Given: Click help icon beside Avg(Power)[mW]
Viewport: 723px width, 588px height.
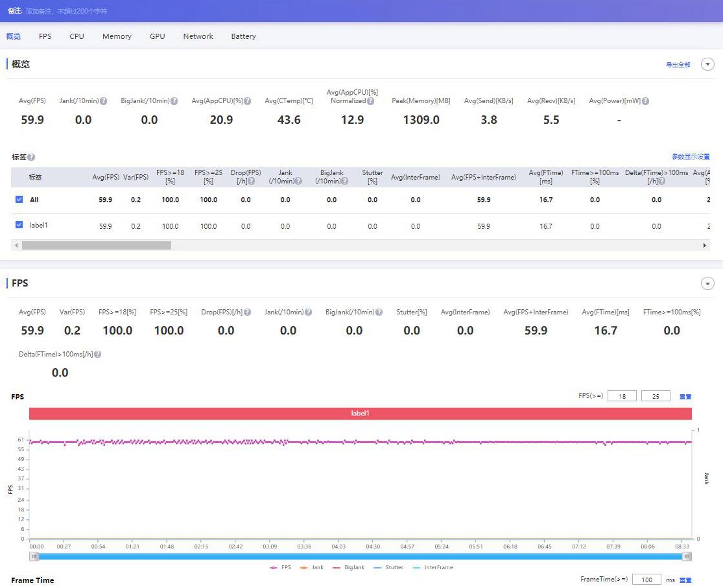Looking at the screenshot, I should [646, 101].
